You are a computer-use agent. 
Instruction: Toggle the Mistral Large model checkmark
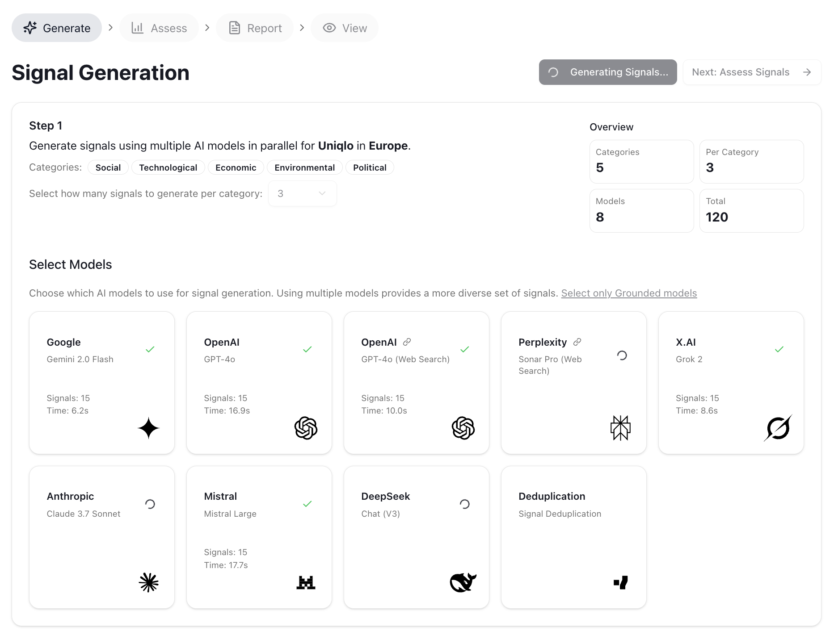pyautogui.click(x=307, y=504)
